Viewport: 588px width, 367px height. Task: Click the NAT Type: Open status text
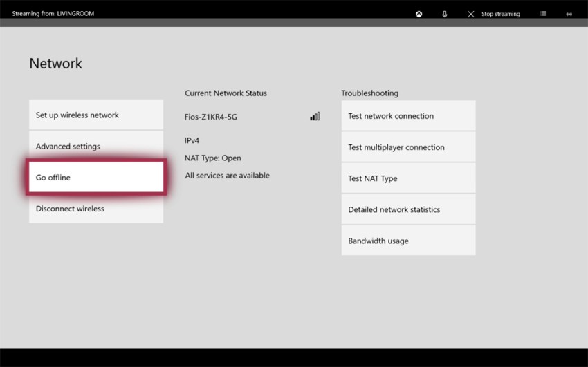tap(212, 158)
